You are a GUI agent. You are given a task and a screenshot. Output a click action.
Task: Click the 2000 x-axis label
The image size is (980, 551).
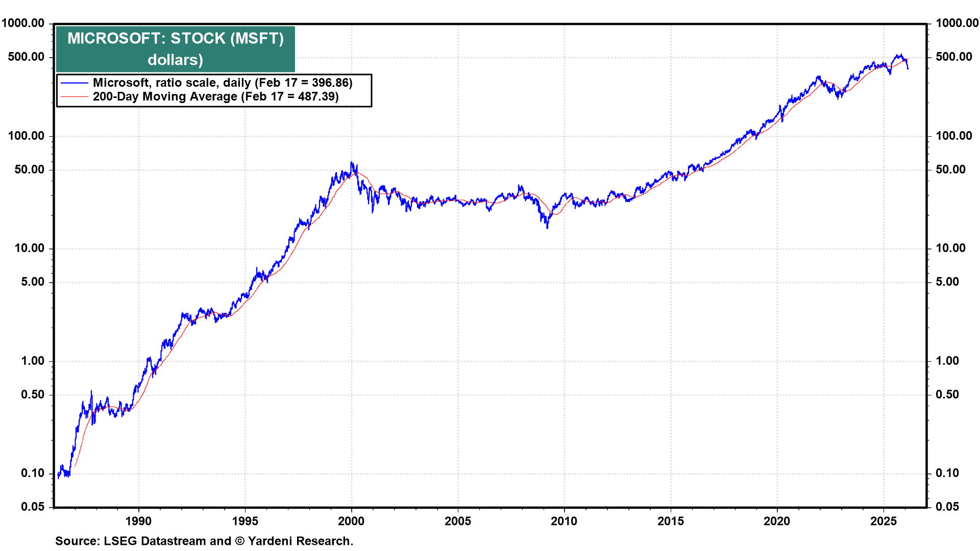click(351, 521)
